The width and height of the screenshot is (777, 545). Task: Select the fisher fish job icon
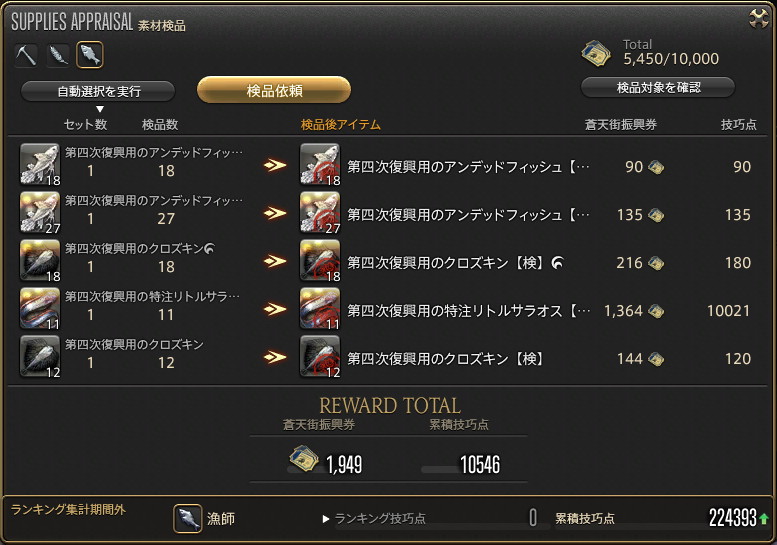coord(90,54)
